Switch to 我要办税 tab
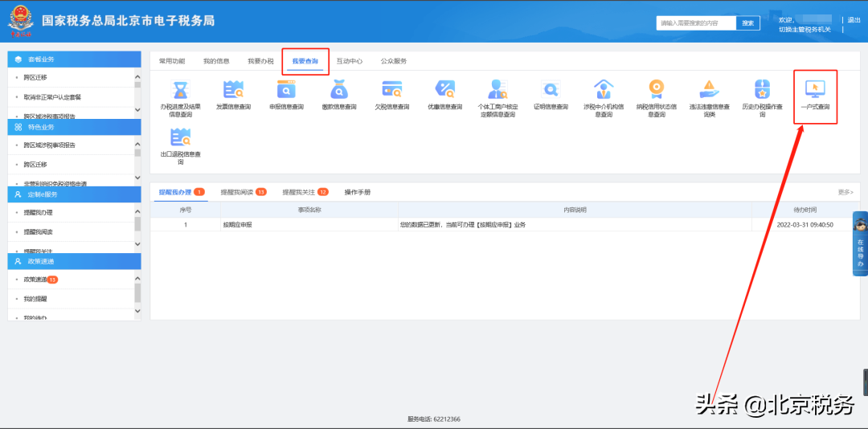The image size is (868, 429). (x=260, y=61)
